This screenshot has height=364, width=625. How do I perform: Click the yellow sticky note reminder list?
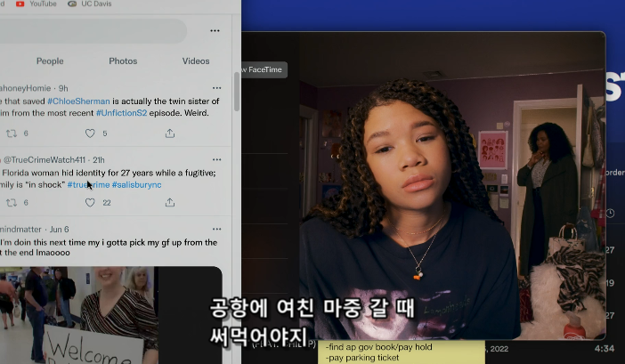tap(401, 352)
